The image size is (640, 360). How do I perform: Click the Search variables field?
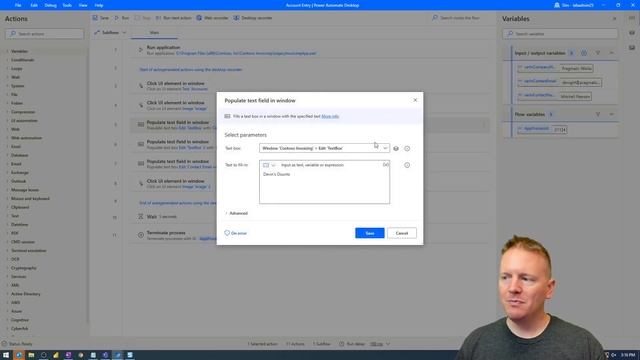[x=560, y=34]
